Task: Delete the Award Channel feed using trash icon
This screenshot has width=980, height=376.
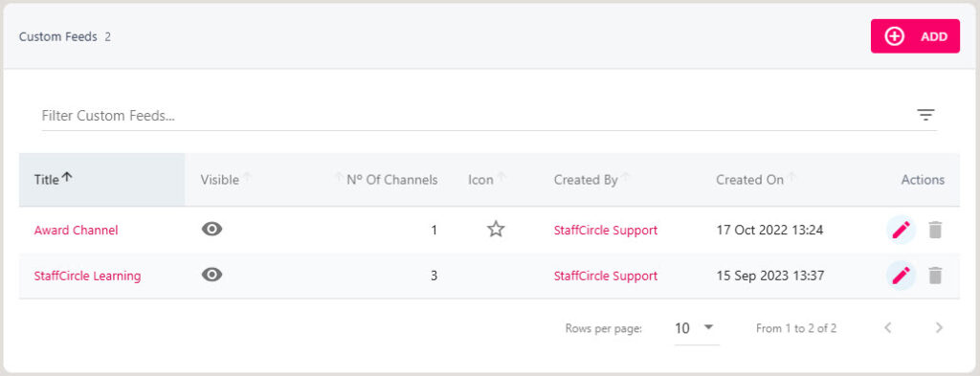Action: (x=935, y=230)
